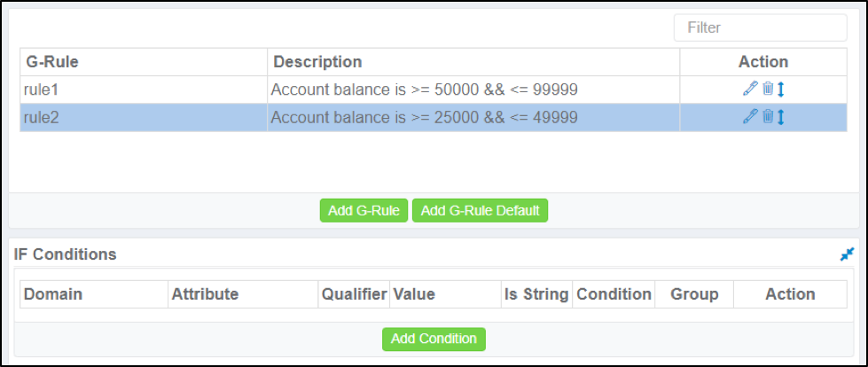
Task: Edit rule1 using the pencil icon
Action: click(749, 89)
